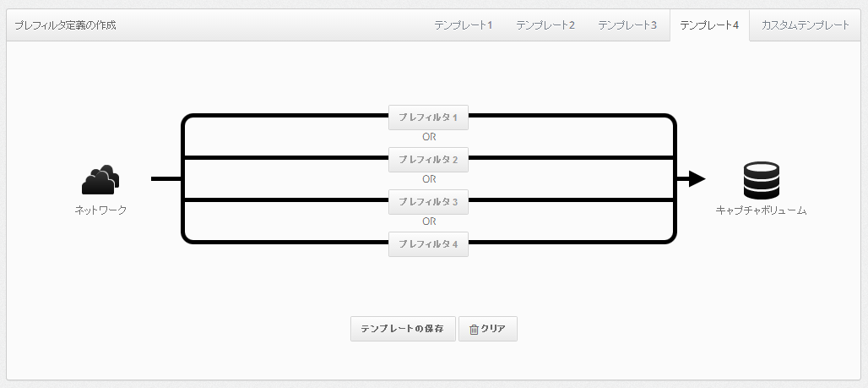Click the arrowhead pointing to capture volume
868x388 pixels.
(697, 179)
